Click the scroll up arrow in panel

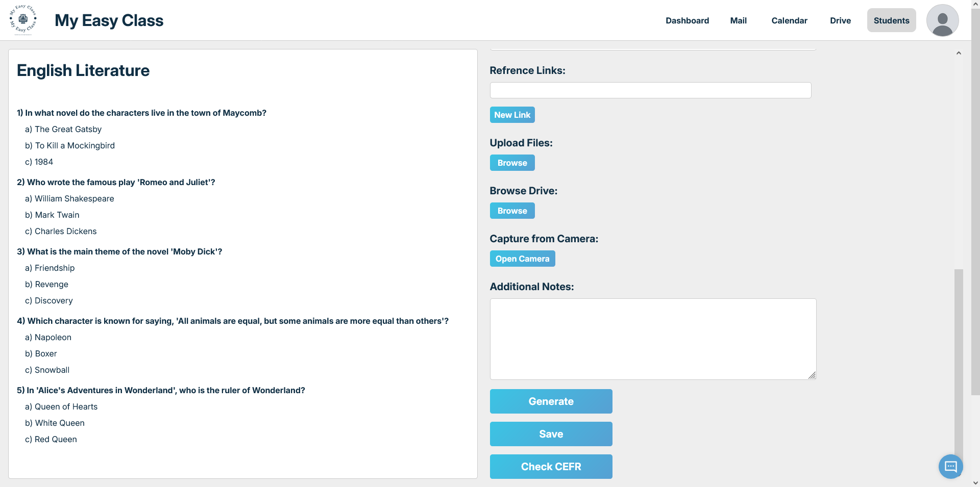click(x=959, y=53)
